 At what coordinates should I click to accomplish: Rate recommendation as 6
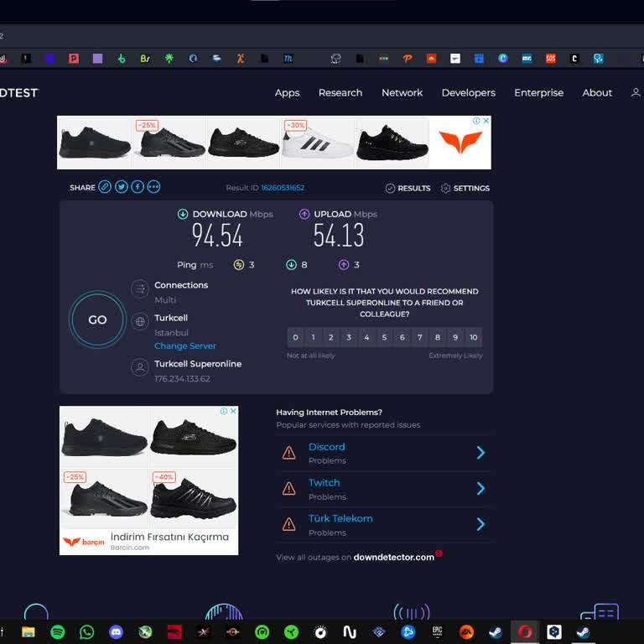(402, 337)
